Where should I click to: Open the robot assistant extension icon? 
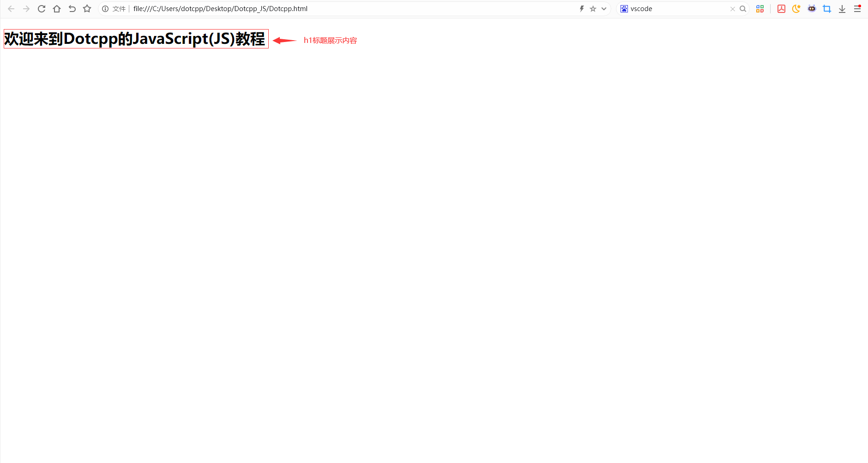(812, 9)
